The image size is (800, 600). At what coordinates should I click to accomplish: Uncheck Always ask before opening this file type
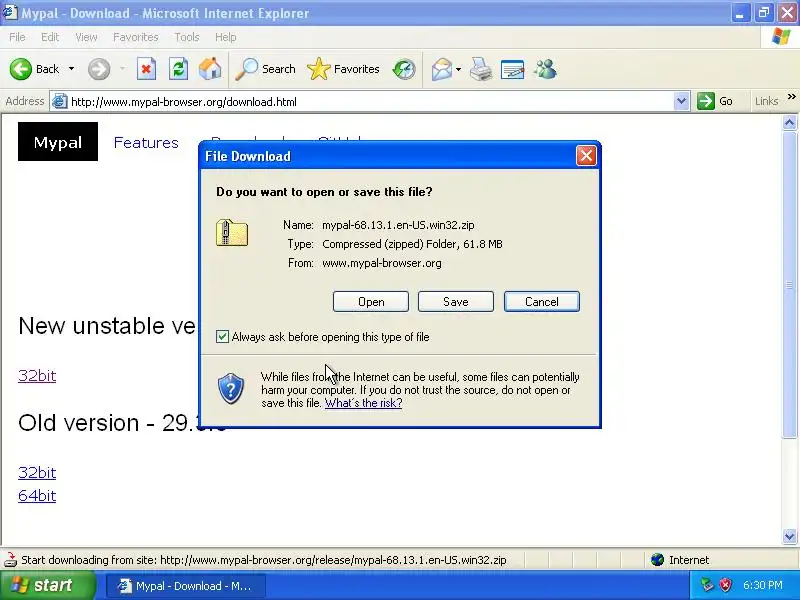[x=222, y=336]
